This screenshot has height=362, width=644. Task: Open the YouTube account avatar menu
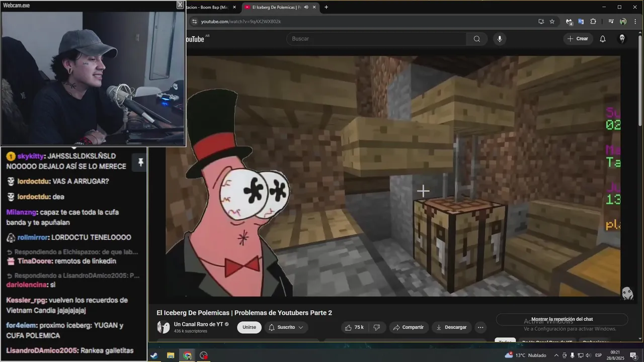click(622, 39)
